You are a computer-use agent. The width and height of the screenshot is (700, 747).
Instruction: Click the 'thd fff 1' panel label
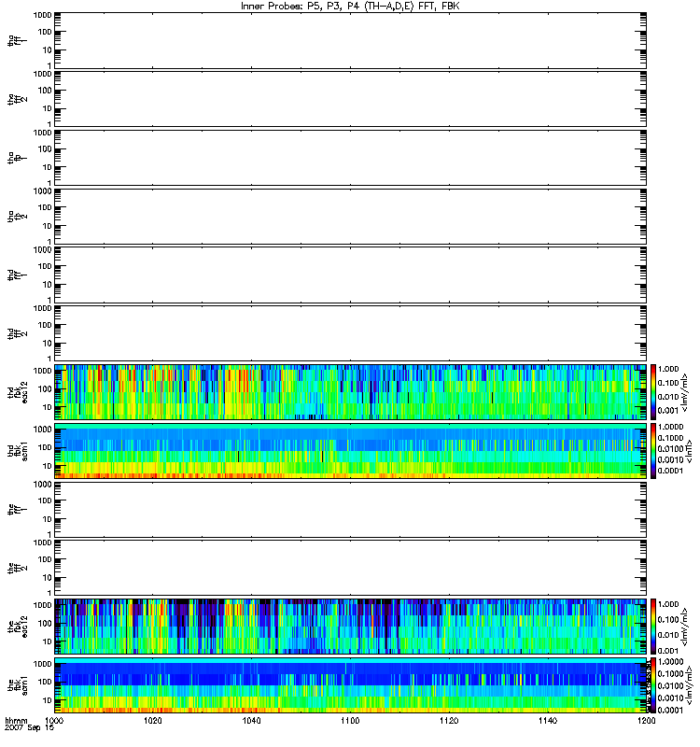[x=17, y=275]
